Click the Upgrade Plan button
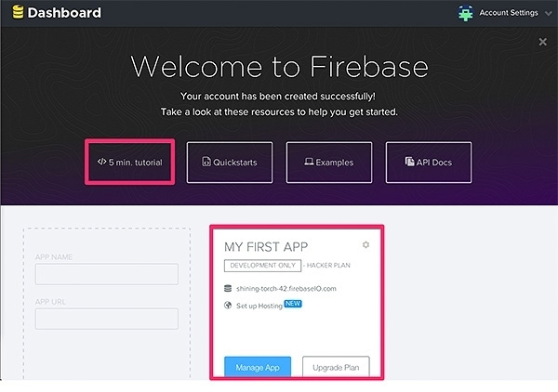The image size is (558, 392). click(336, 367)
